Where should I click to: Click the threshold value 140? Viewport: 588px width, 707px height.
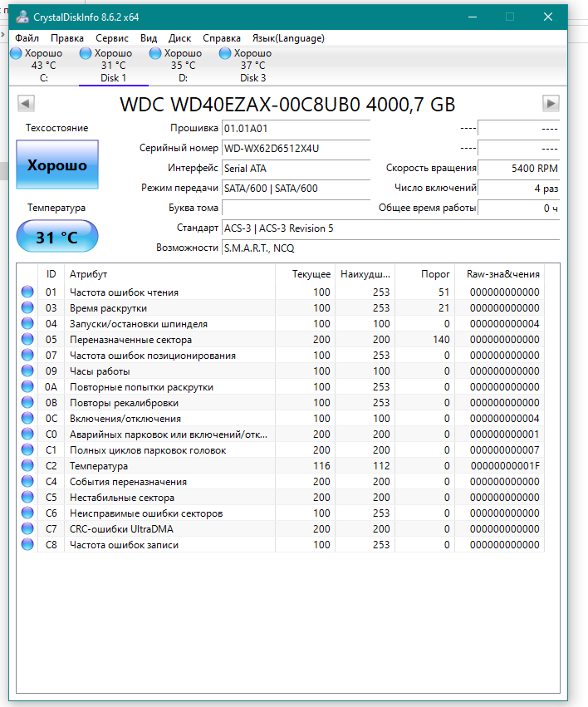pyautogui.click(x=441, y=340)
